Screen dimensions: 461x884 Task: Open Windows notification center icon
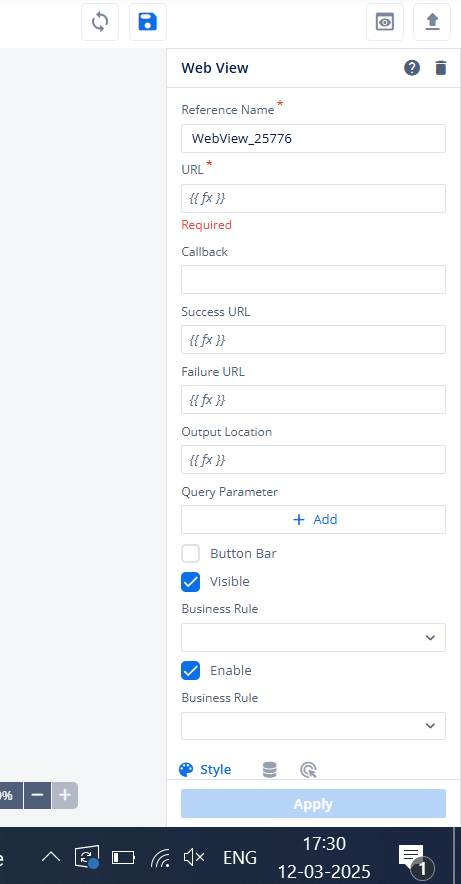[415, 859]
